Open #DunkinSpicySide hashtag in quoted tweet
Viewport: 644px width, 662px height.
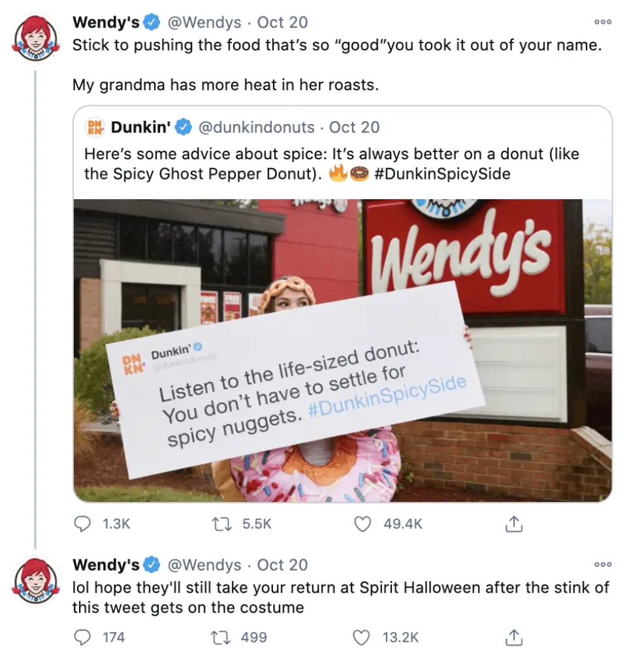point(442,174)
